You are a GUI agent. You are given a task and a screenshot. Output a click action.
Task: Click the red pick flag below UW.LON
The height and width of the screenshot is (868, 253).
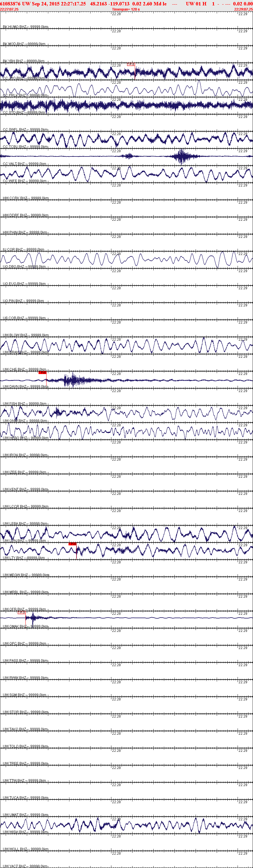73,544
